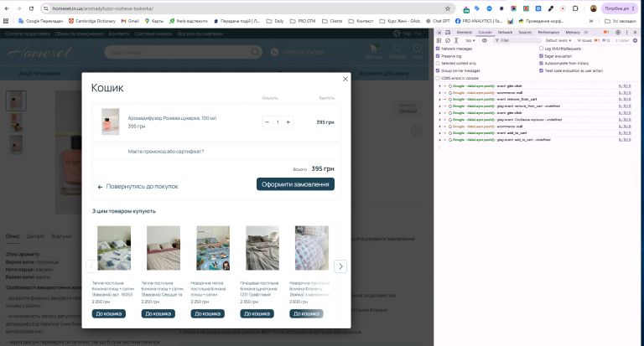Increase aroma diffuser quantity with plus

(288, 122)
